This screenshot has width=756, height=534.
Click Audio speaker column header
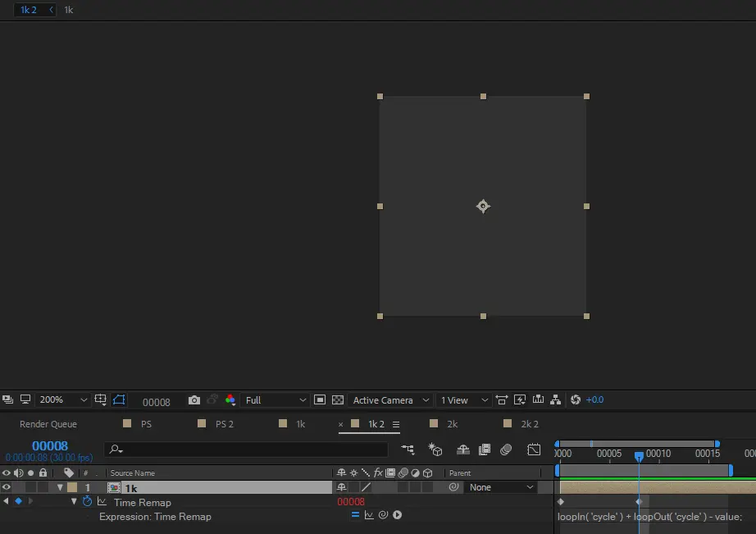(18, 472)
